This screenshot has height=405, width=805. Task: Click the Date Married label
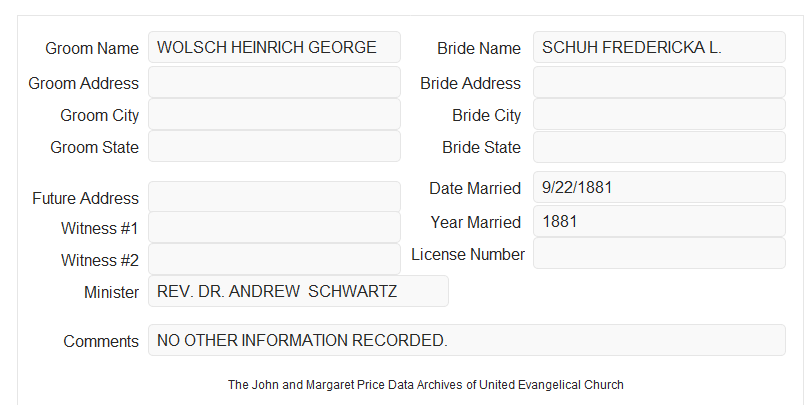[475, 188]
